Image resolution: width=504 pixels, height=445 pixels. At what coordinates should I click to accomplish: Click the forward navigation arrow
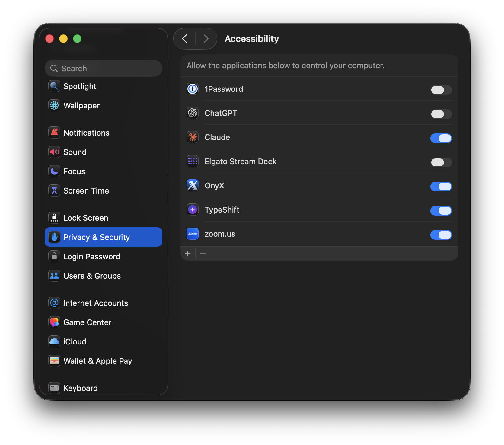click(x=206, y=39)
